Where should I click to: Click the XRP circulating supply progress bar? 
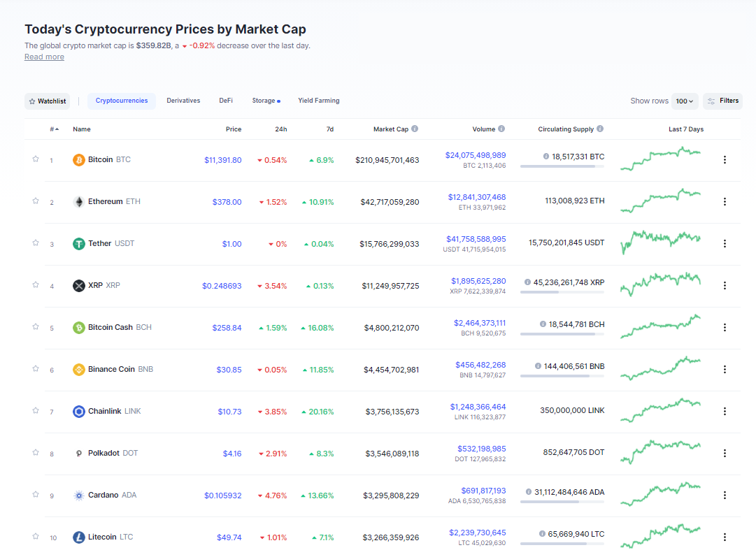click(562, 292)
